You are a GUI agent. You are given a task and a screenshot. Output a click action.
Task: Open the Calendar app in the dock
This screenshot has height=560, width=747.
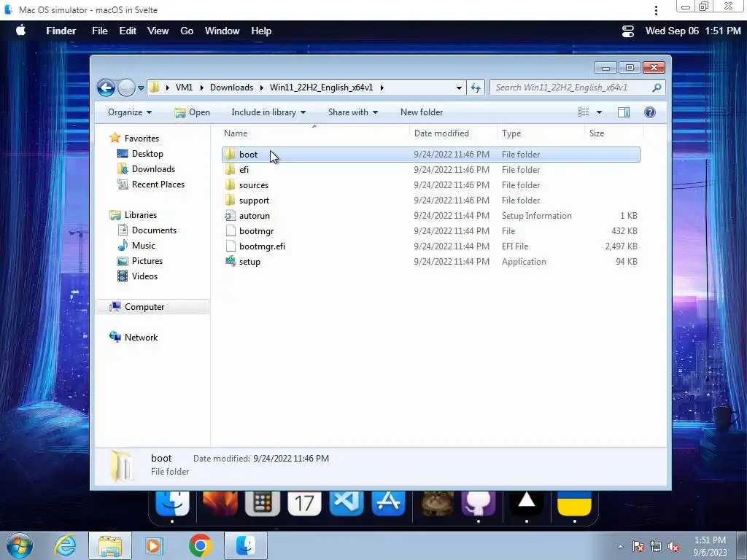pyautogui.click(x=304, y=503)
